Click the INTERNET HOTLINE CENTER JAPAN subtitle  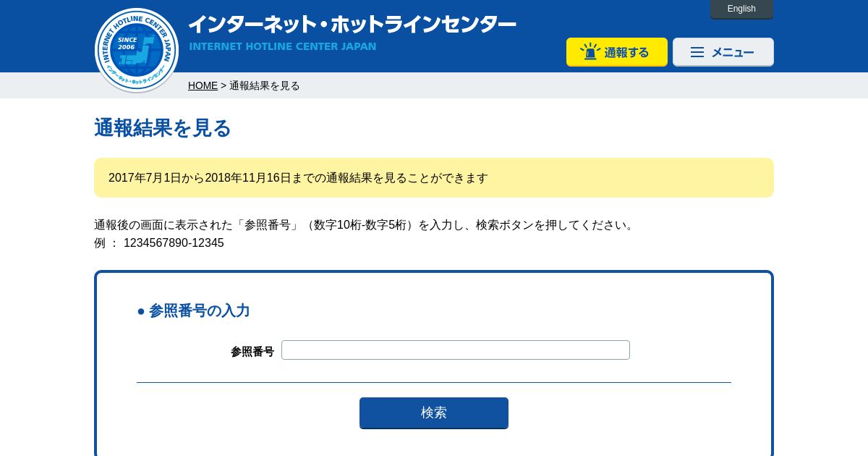coord(283,46)
